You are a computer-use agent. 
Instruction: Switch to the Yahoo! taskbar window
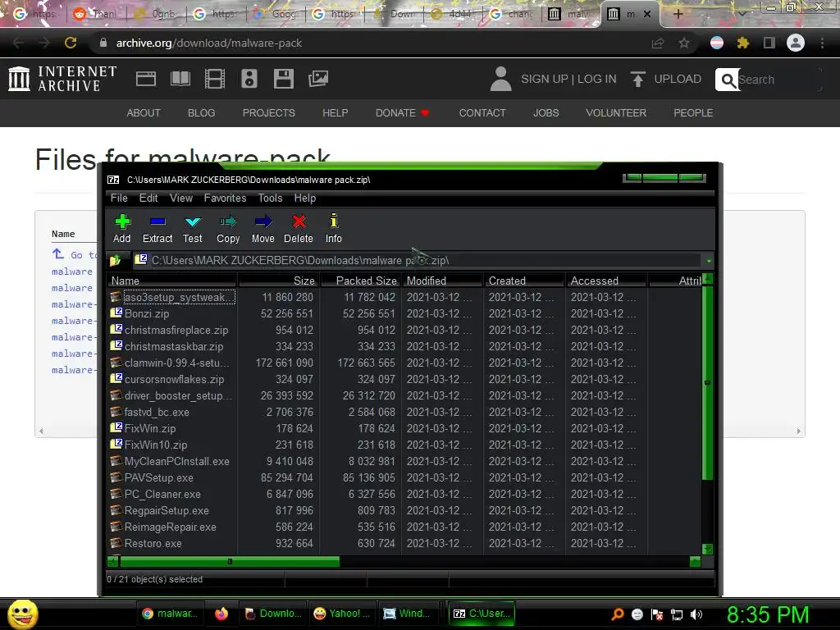(342, 614)
